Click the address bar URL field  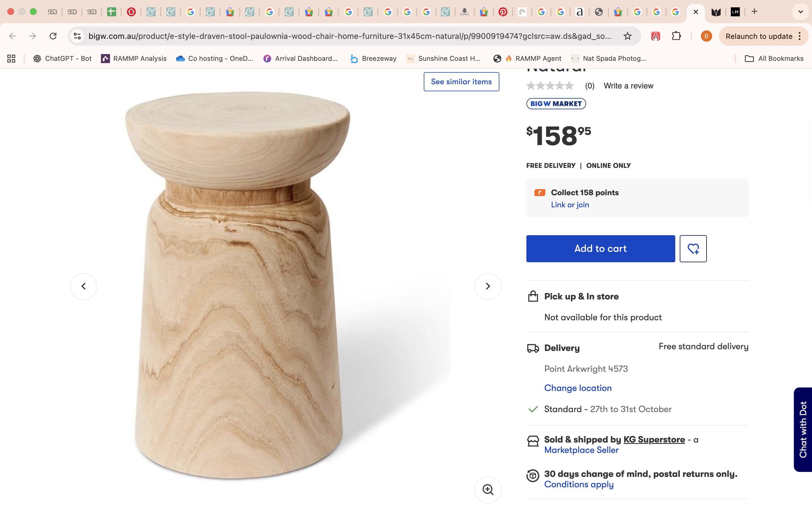coord(349,36)
